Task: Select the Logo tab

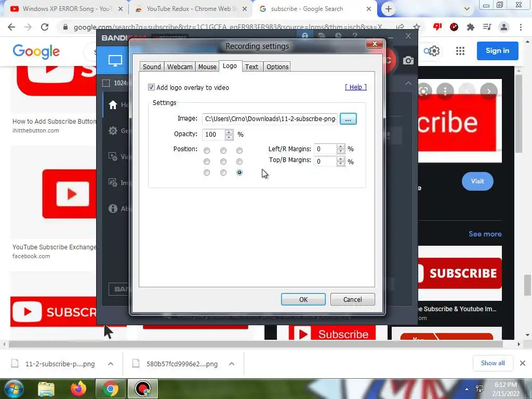Action: point(230,66)
